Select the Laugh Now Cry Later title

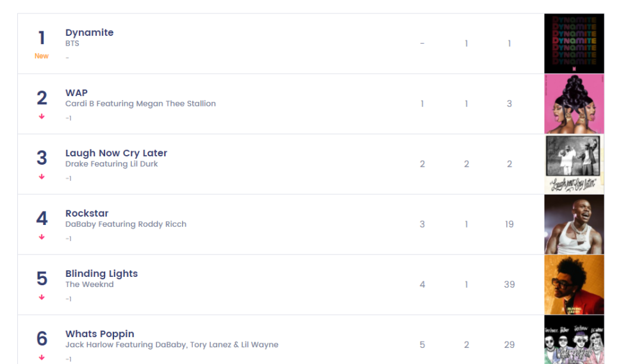point(116,153)
